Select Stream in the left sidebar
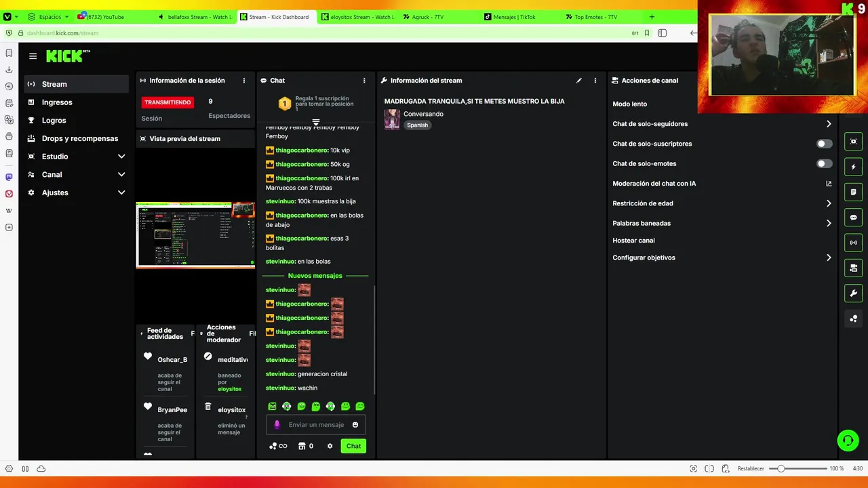 [75, 84]
